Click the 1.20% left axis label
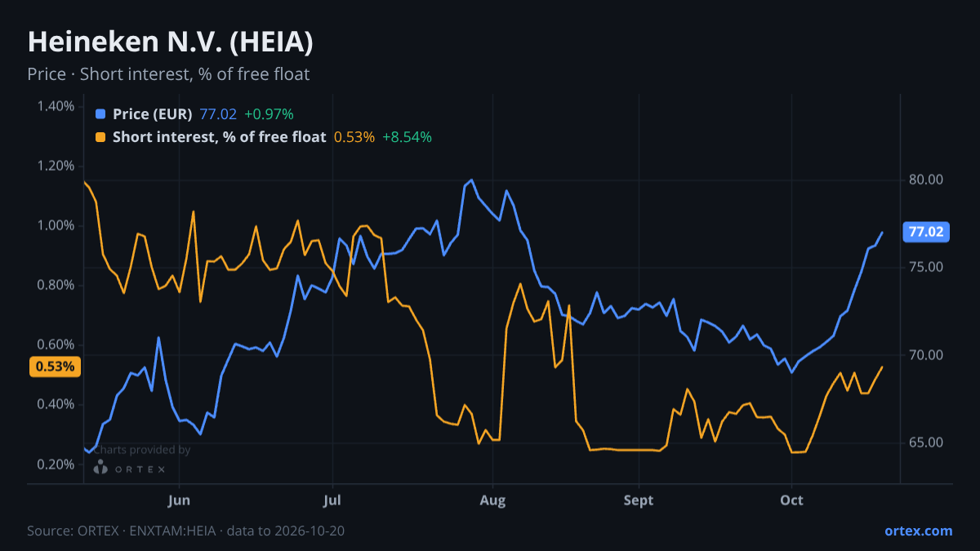This screenshot has width=980, height=551. click(55, 166)
